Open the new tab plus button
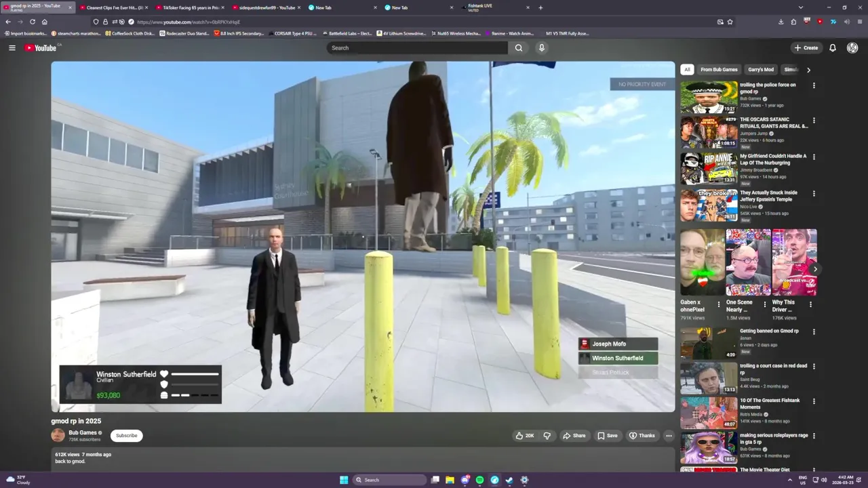The width and height of the screenshot is (868, 488). [x=540, y=7]
